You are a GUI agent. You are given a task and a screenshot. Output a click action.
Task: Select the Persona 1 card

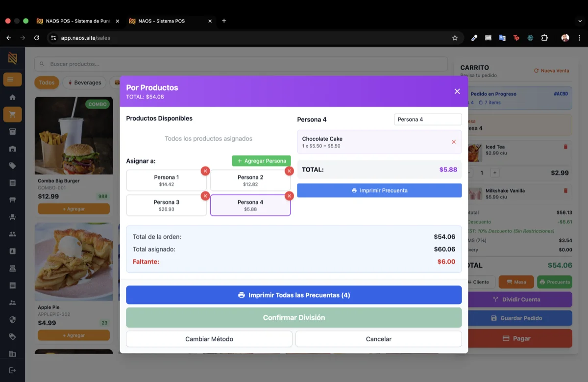coord(166,180)
